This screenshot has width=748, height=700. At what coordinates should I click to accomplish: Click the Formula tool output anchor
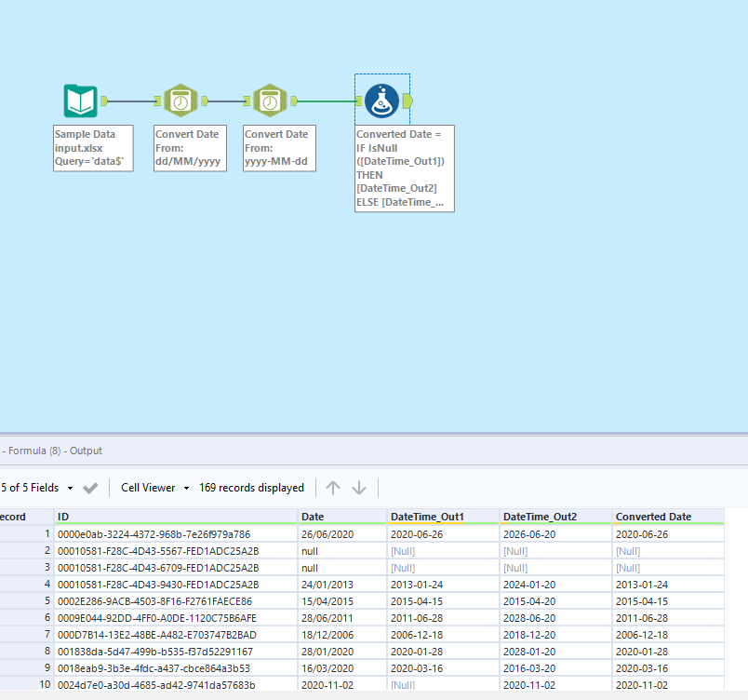407,101
